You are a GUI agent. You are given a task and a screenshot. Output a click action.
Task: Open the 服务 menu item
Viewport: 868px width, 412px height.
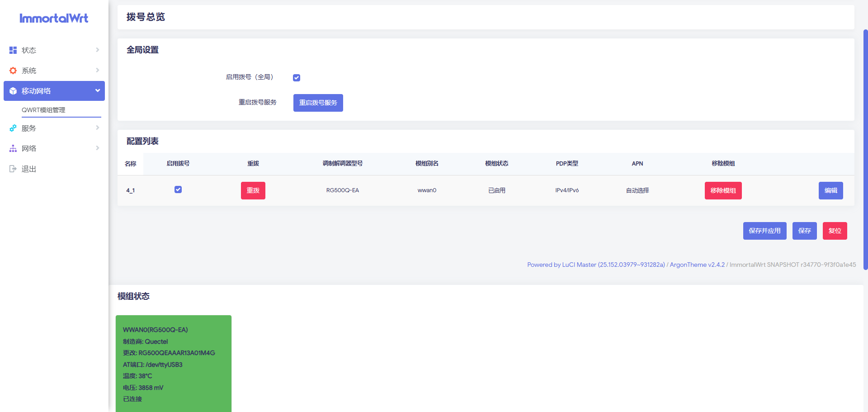(x=54, y=128)
